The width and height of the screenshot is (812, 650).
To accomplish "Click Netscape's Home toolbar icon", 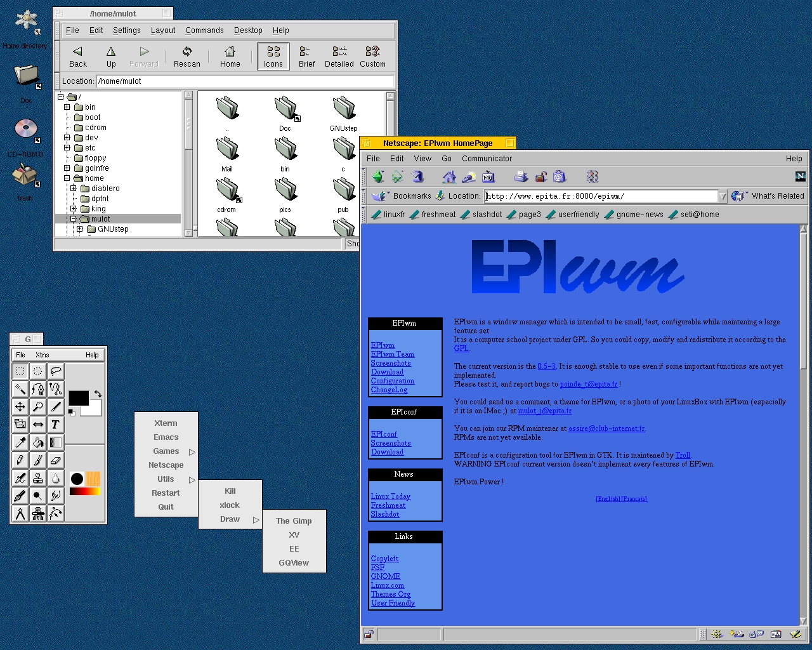I will click(x=449, y=177).
